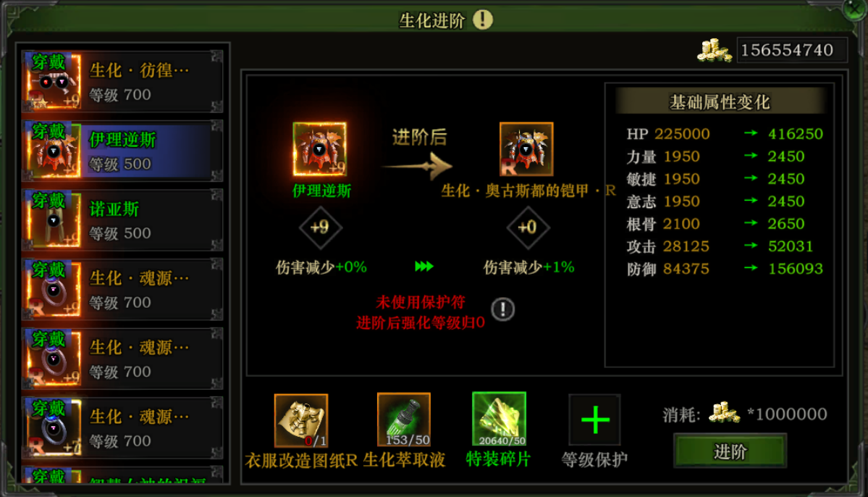Add a 等级保护 item via plus icon
868x497 pixels.
tap(594, 419)
